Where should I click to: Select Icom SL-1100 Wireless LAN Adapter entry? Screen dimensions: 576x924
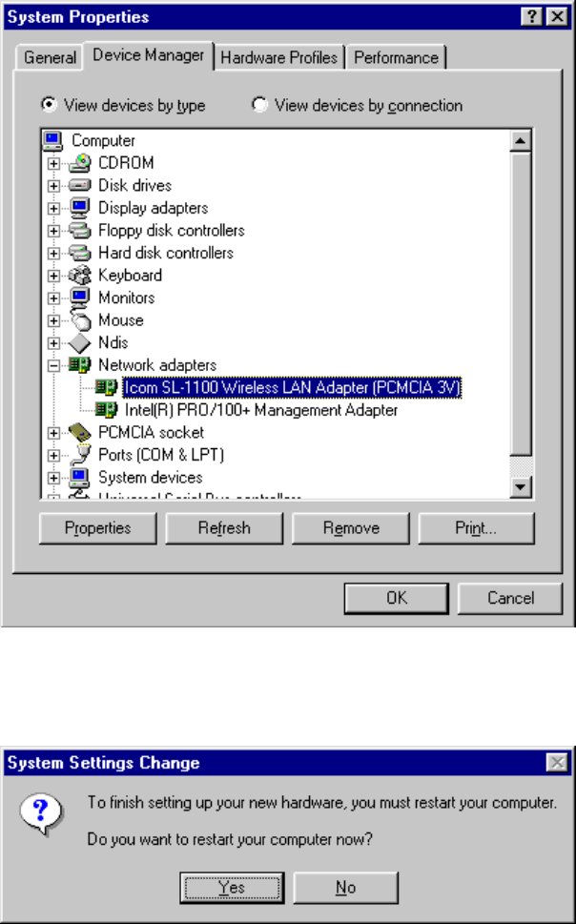[293, 388]
